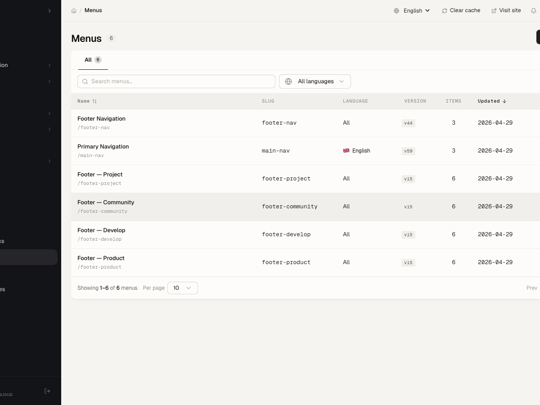
Task: Open the Primary Navigation menu
Action: pyautogui.click(x=103, y=147)
